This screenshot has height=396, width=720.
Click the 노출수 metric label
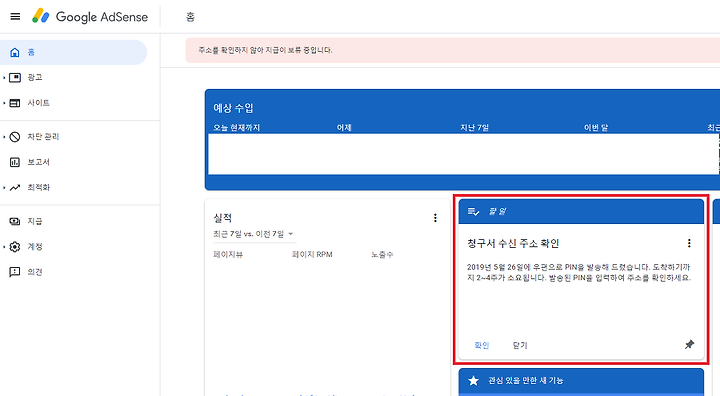coord(382,255)
